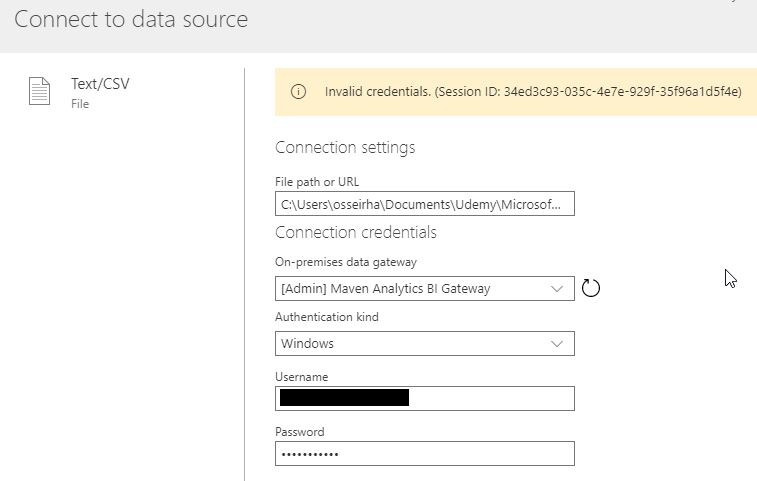Click the Connect to data source title
Screen dimensions: 757x481
pyautogui.click(x=131, y=19)
